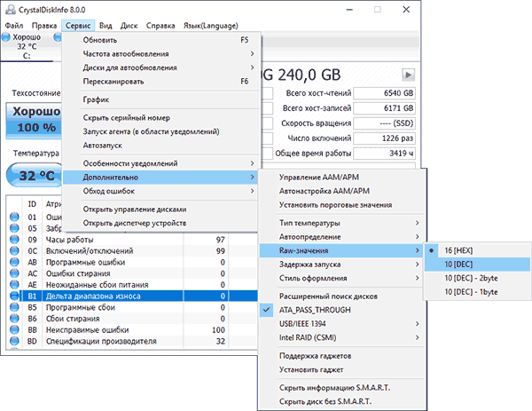This screenshot has height=411, width=532.
Task: Choose Установить пороговые значения
Action: pos(341,205)
